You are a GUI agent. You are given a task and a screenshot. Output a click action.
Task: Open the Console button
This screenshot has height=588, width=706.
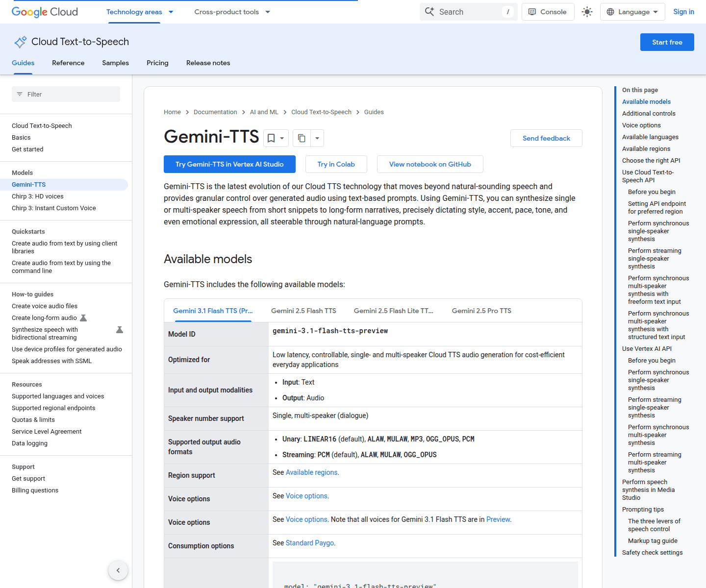tap(548, 12)
